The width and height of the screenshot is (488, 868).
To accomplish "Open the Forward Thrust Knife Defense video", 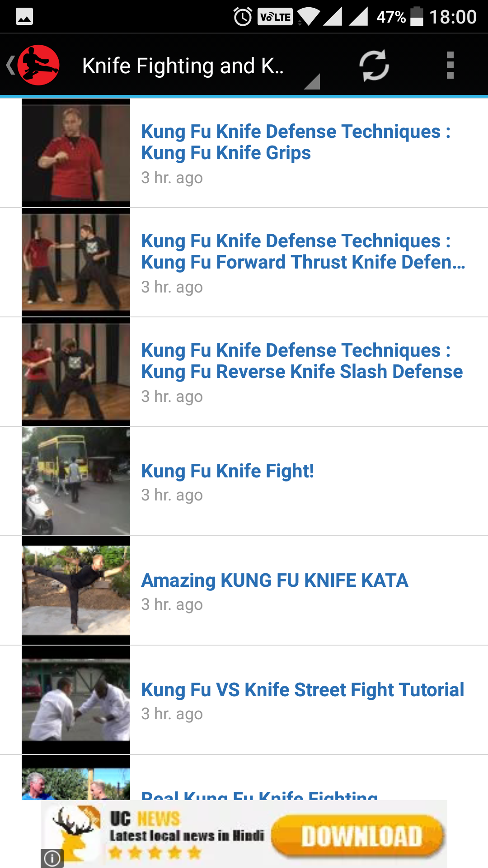I will click(x=244, y=262).
